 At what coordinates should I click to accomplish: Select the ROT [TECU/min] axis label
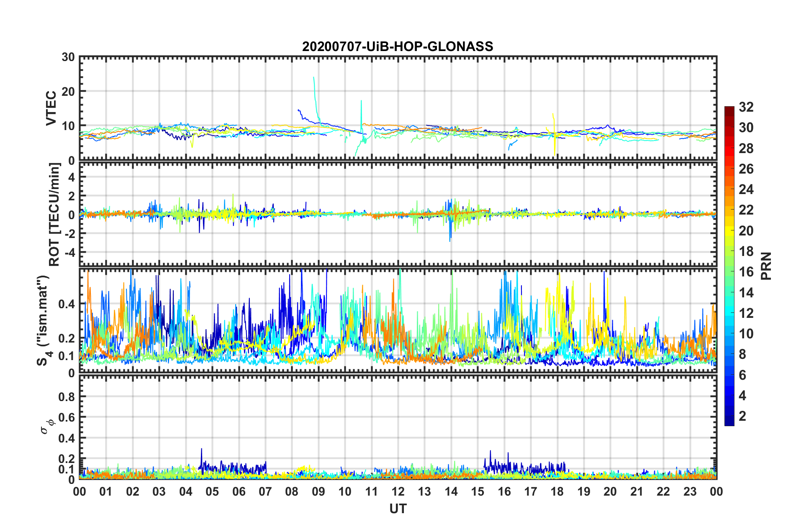pos(54,214)
